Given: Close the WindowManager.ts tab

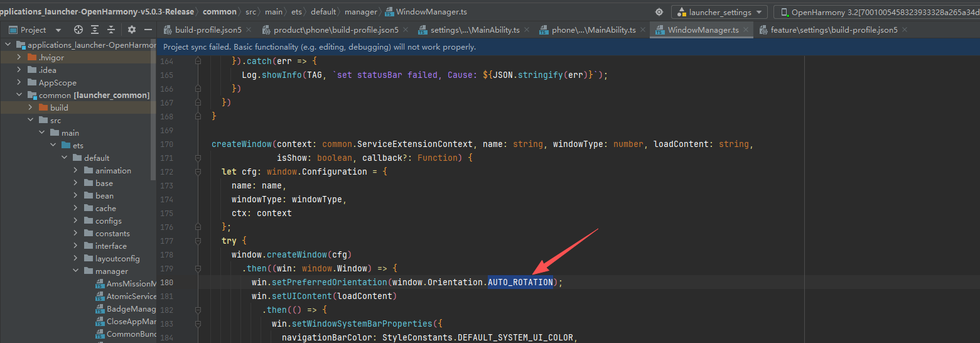Looking at the screenshot, I should click(x=746, y=30).
